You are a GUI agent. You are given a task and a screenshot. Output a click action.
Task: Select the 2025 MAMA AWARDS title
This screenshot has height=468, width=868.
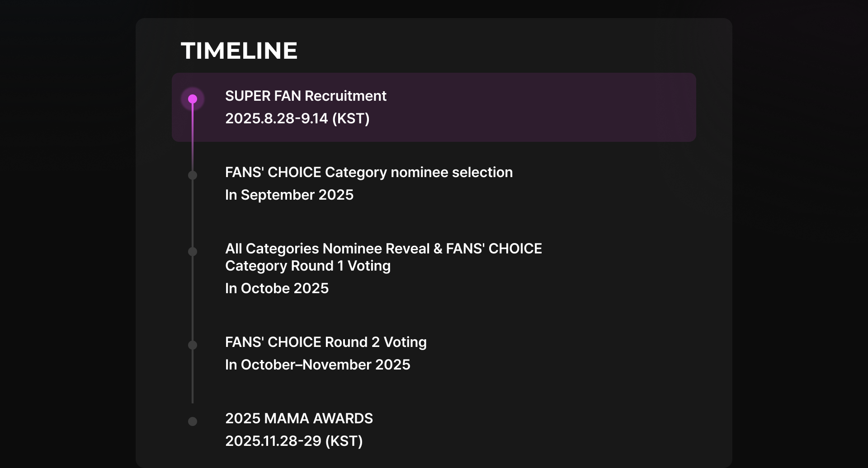tap(299, 418)
